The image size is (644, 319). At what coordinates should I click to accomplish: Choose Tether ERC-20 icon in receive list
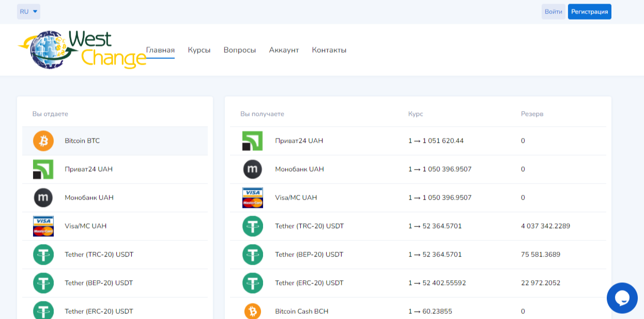[252, 283]
